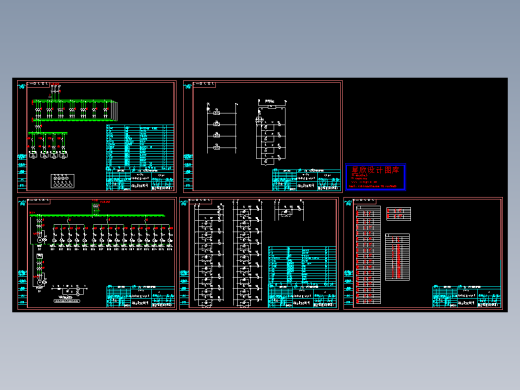
Task: Click the blue-bordered 星欣设计图库 text block
Action: tap(375, 177)
